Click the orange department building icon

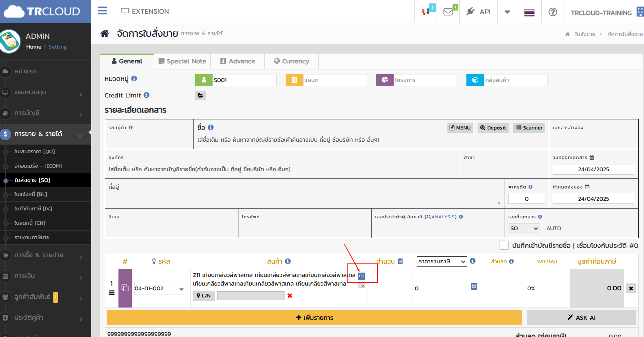tap(294, 80)
